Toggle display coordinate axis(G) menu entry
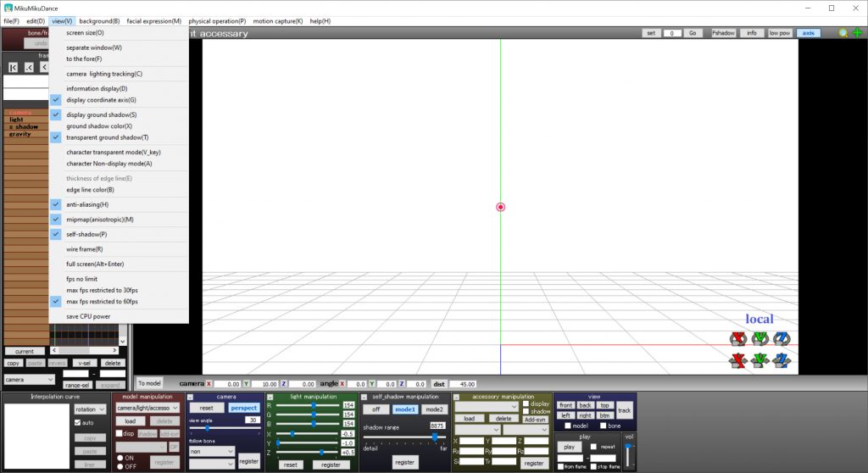868x473 pixels. [119, 100]
